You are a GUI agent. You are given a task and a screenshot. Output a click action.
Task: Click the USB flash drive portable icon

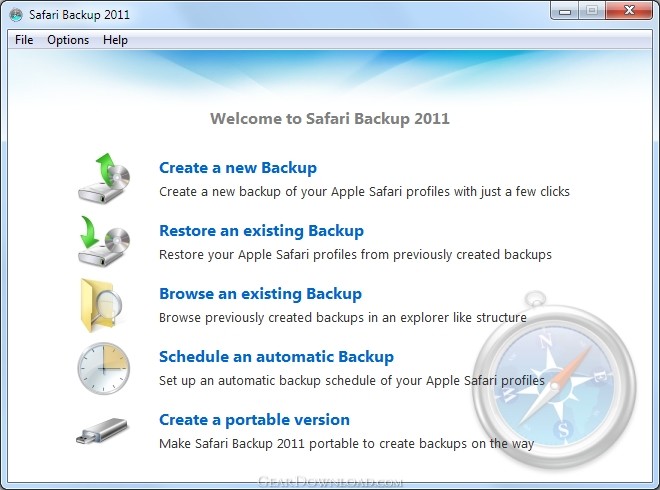[x=102, y=431]
